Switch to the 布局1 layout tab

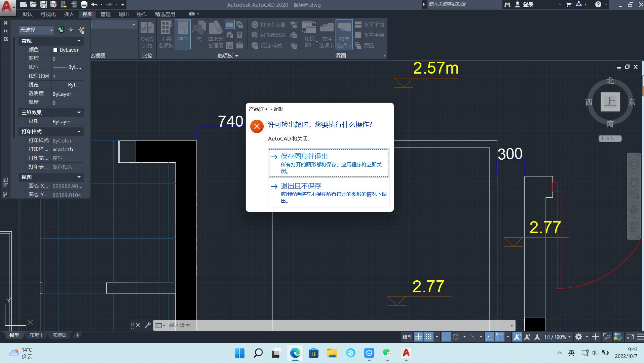tap(36, 335)
